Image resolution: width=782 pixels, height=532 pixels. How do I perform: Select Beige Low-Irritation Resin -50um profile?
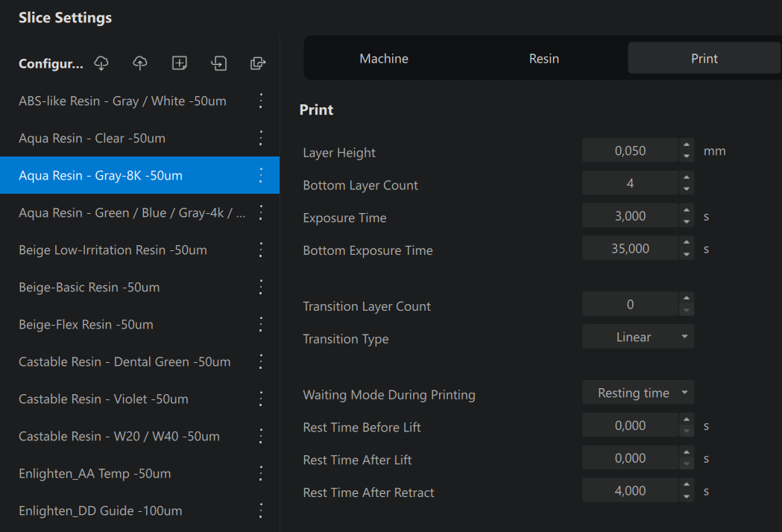click(x=139, y=250)
